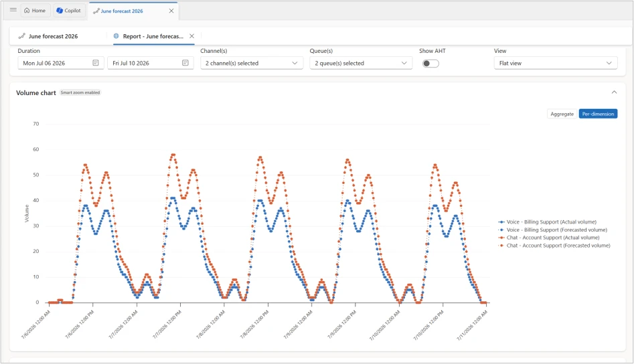The image size is (634, 364).
Task: Toggle the Show AHT switch
Action: coord(430,64)
